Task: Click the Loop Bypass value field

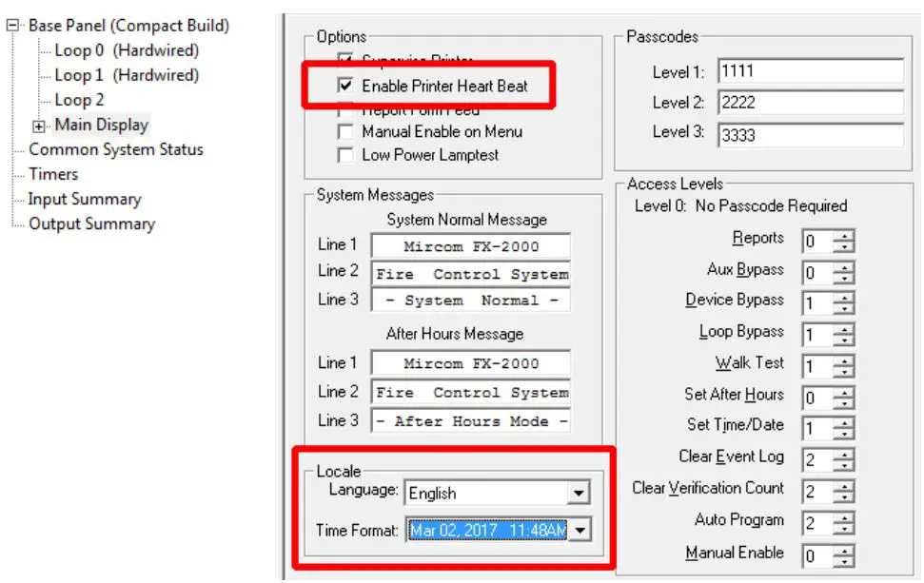Action: 818,336
